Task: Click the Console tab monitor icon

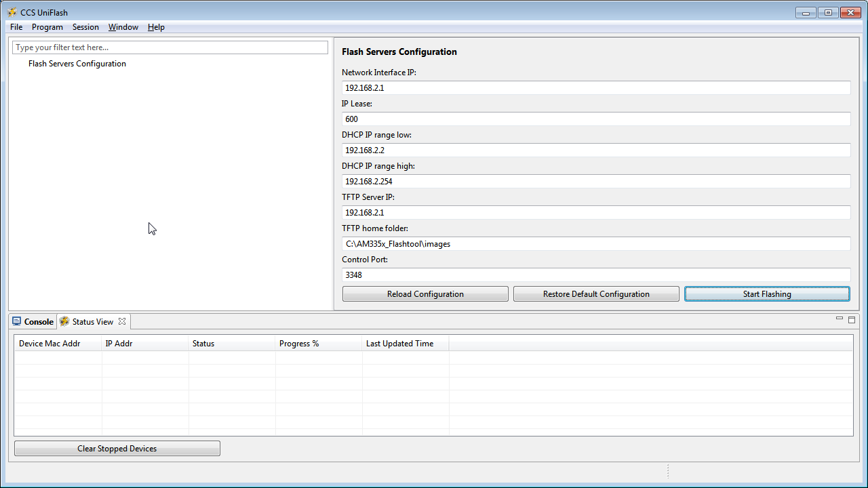Action: coord(16,321)
